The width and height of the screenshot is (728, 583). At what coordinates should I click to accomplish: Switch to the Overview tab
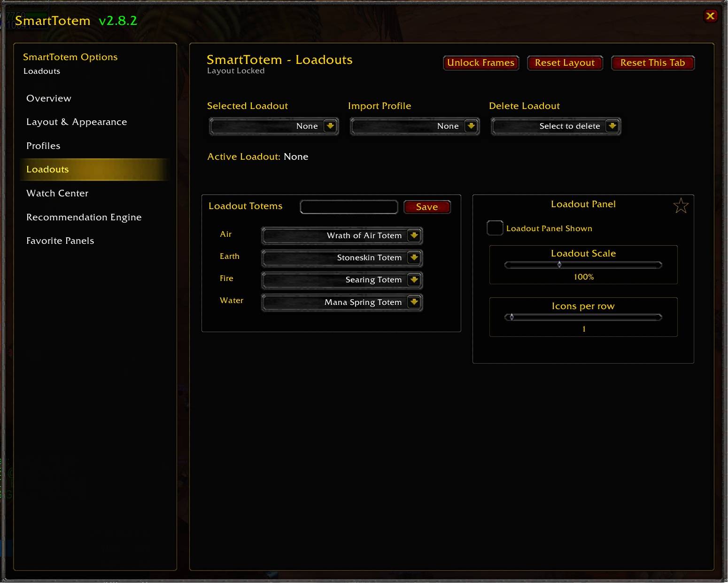[49, 98]
